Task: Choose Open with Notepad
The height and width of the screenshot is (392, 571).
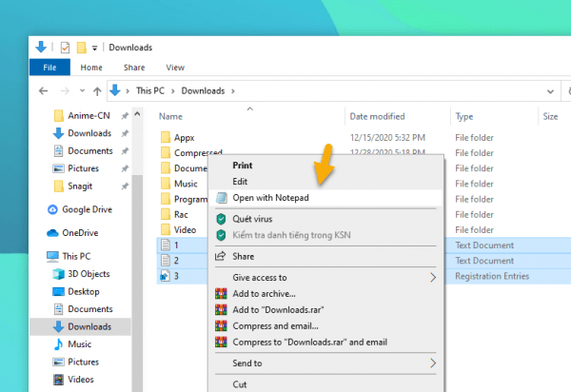Action: pyautogui.click(x=270, y=198)
